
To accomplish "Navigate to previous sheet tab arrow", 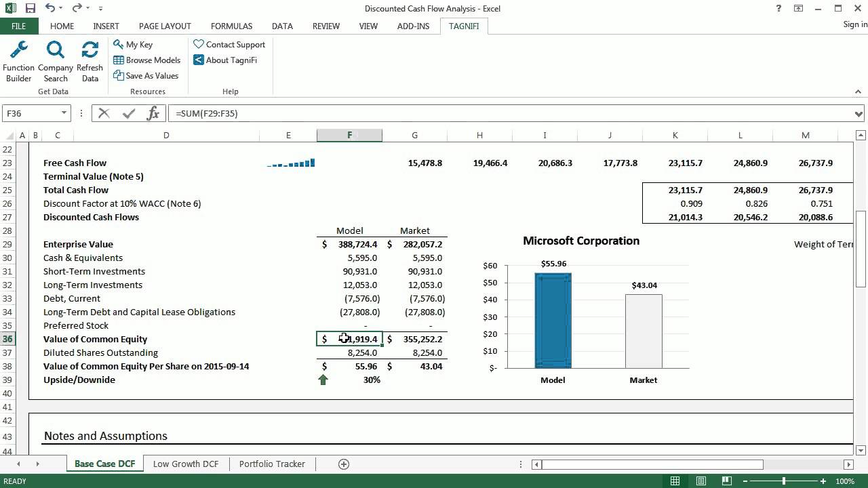I will 18,464.
